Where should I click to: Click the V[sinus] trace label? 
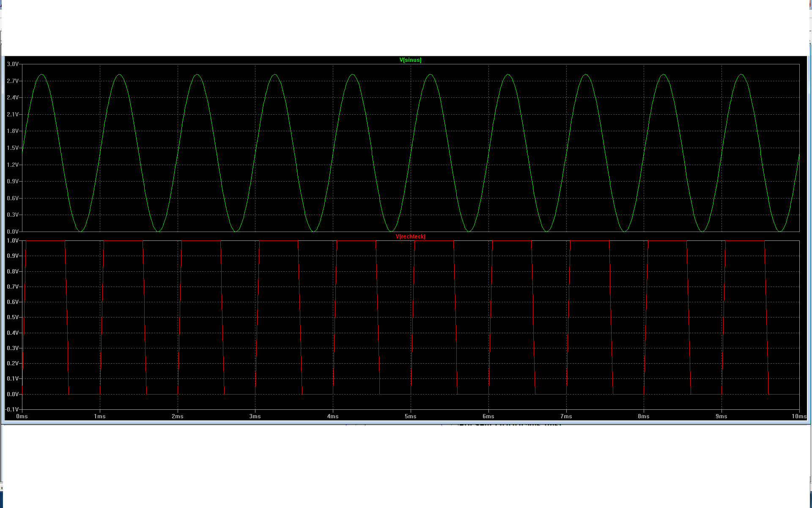410,60
